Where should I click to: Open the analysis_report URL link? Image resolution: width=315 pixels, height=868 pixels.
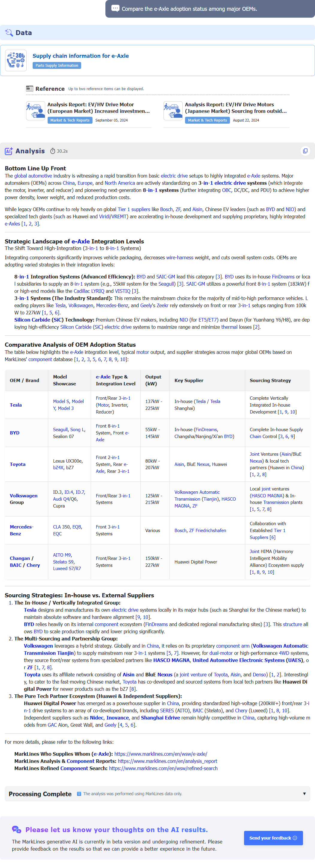(167, 761)
